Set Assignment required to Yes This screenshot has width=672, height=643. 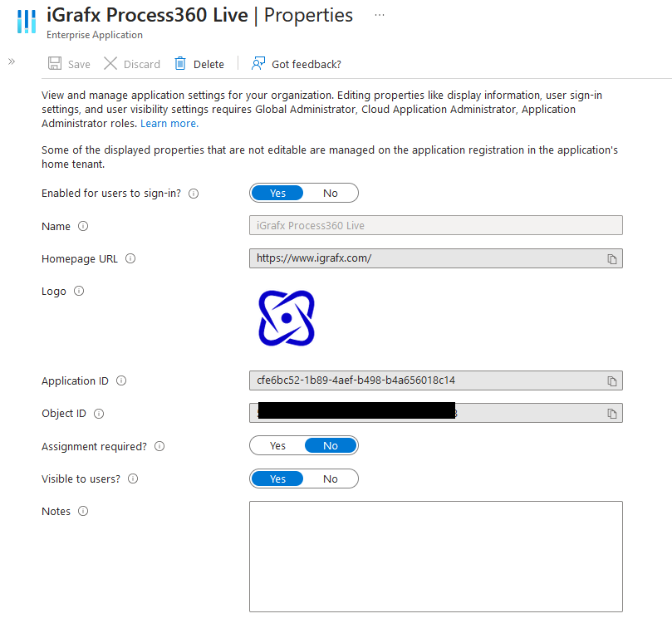tap(277, 445)
